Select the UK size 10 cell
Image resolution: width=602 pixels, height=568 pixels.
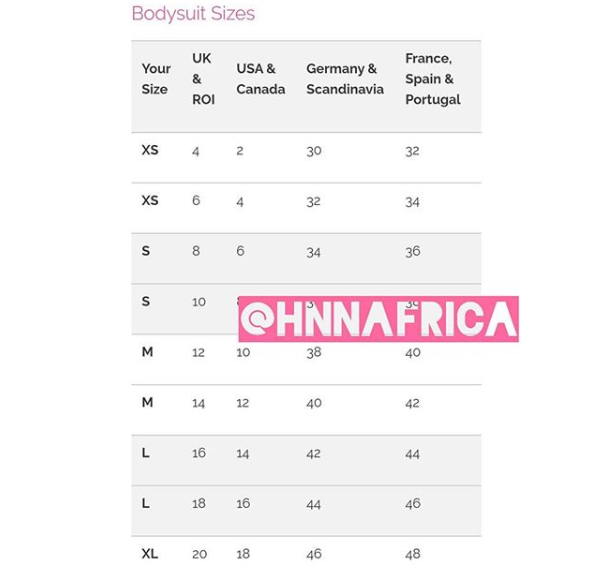click(x=199, y=301)
